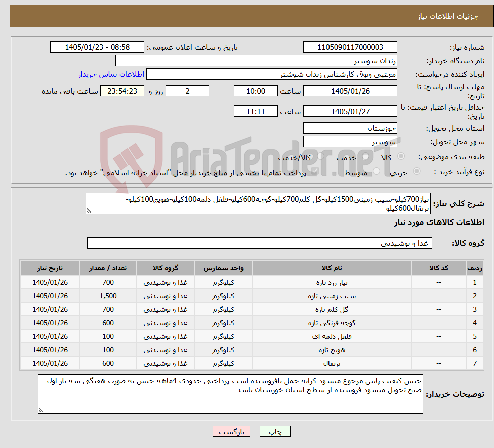
Task: Click the شوشتر delivery city field
Action: point(350,142)
